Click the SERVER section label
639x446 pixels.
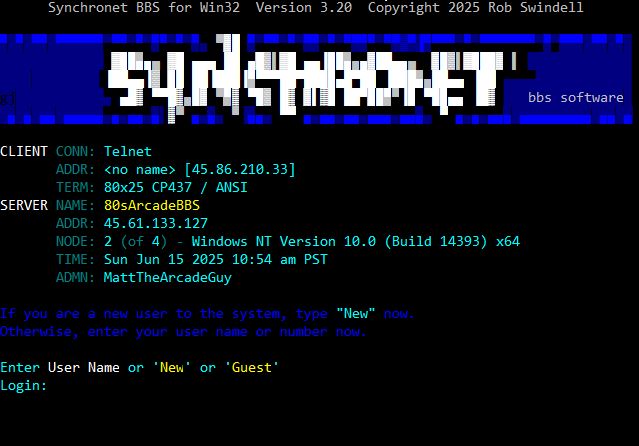point(24,205)
